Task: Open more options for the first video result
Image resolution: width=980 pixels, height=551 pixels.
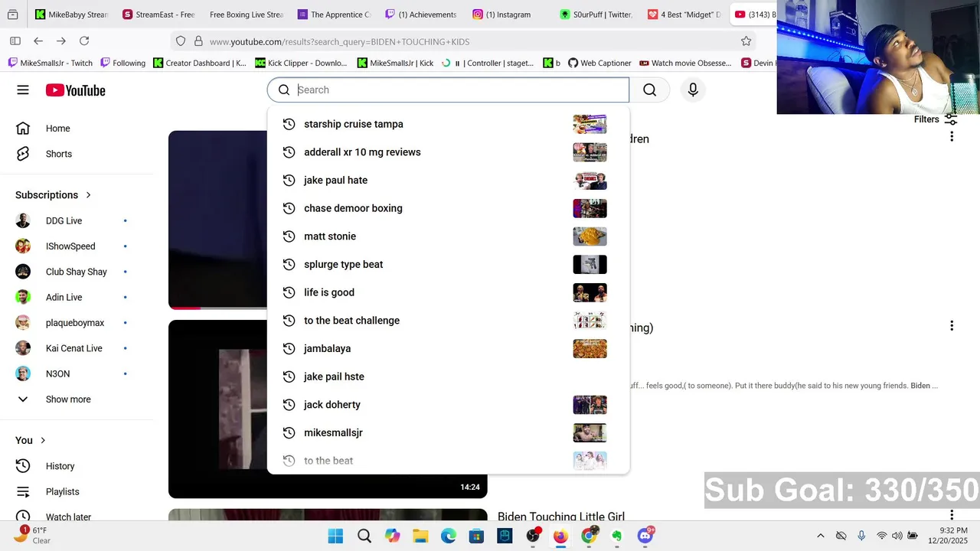Action: tap(952, 137)
